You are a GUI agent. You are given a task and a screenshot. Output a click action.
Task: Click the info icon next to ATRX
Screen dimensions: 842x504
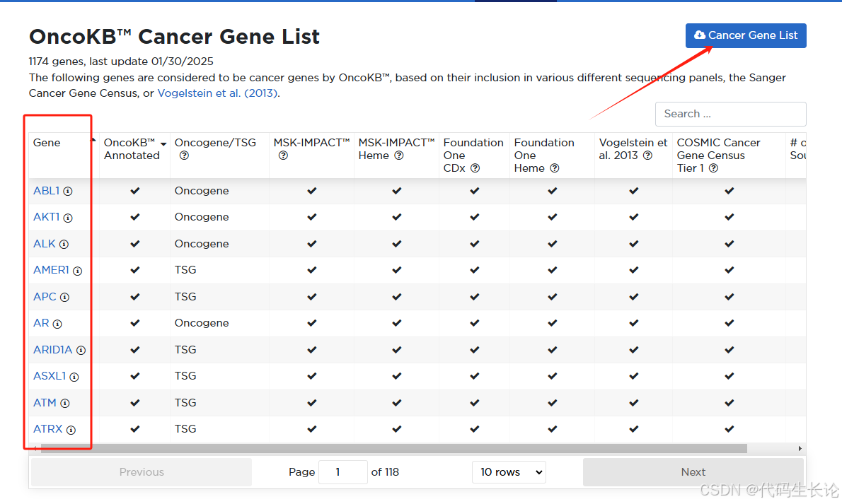coord(71,430)
